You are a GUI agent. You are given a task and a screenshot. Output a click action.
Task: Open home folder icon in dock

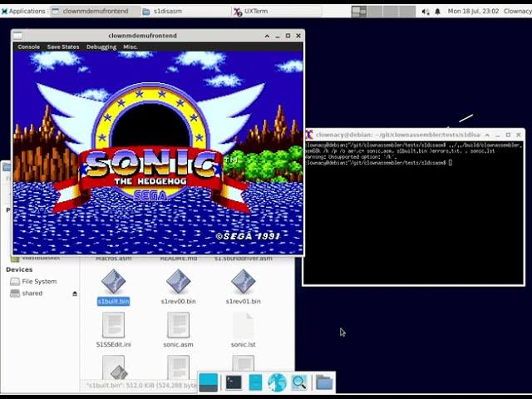(324, 382)
